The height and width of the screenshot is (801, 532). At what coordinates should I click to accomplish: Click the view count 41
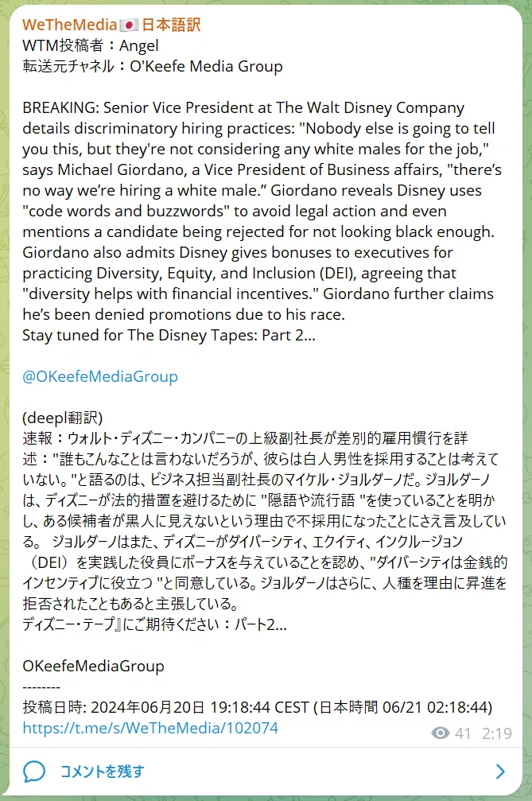(463, 733)
